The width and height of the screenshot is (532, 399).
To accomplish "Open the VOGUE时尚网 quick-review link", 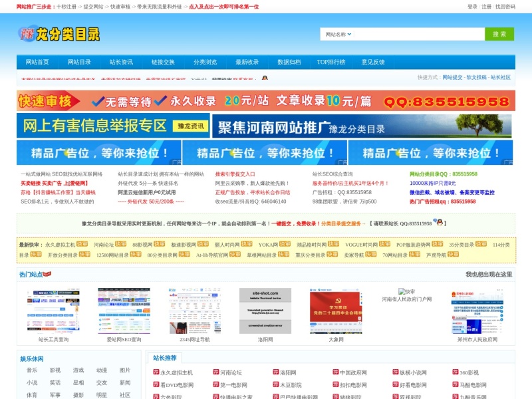I will click(361, 245).
